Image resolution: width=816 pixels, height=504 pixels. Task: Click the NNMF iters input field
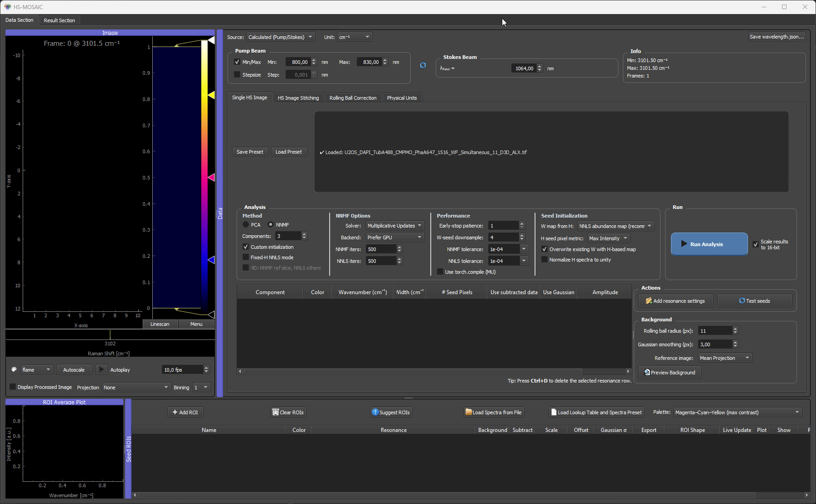[x=381, y=249]
